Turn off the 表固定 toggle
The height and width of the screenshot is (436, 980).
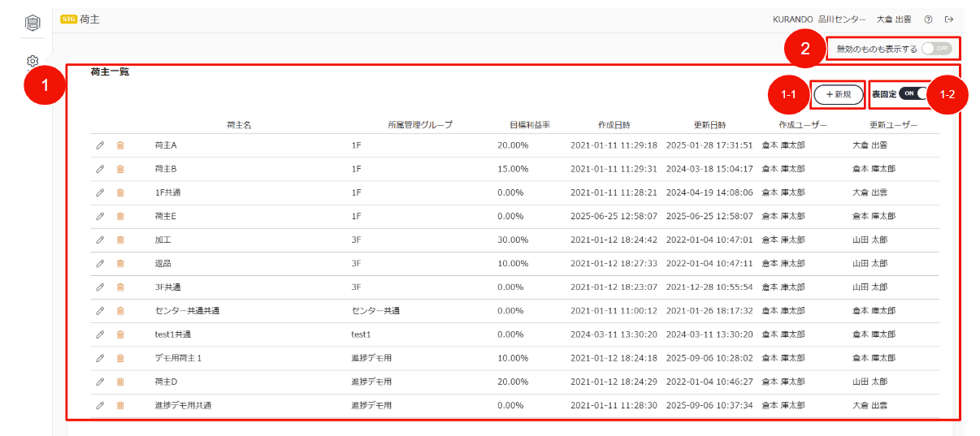tap(913, 93)
